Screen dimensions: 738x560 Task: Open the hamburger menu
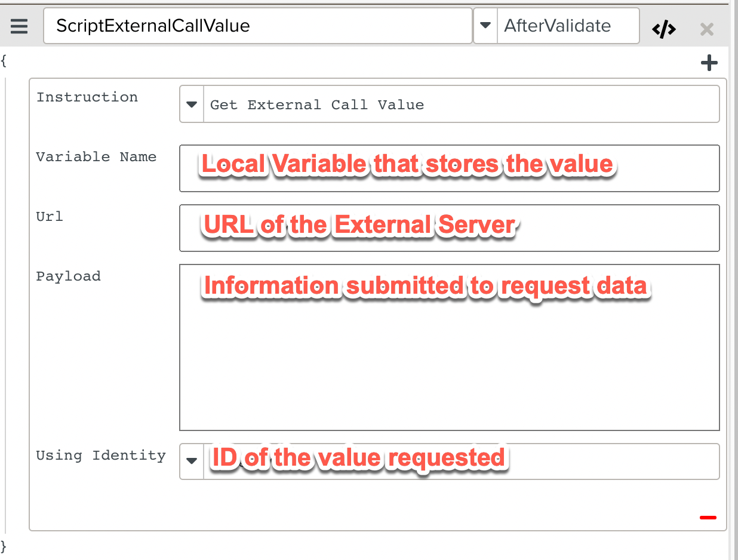tap(19, 26)
